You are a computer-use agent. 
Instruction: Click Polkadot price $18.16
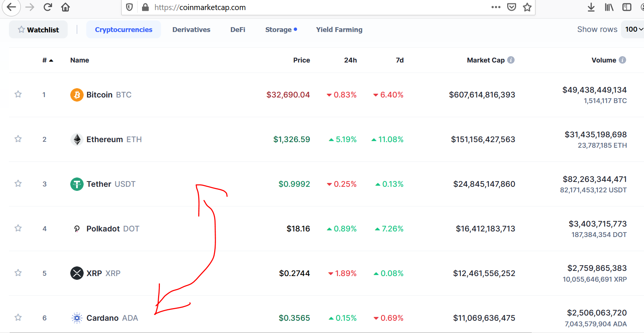(298, 229)
